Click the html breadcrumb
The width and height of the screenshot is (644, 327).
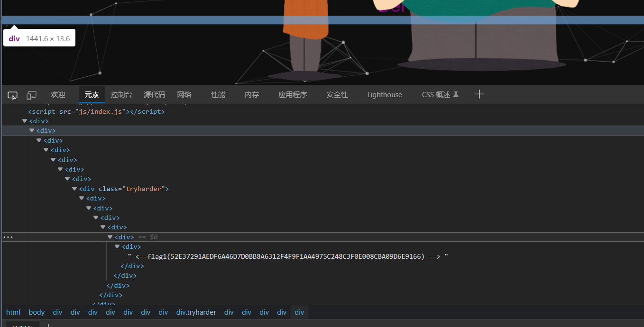click(13, 312)
